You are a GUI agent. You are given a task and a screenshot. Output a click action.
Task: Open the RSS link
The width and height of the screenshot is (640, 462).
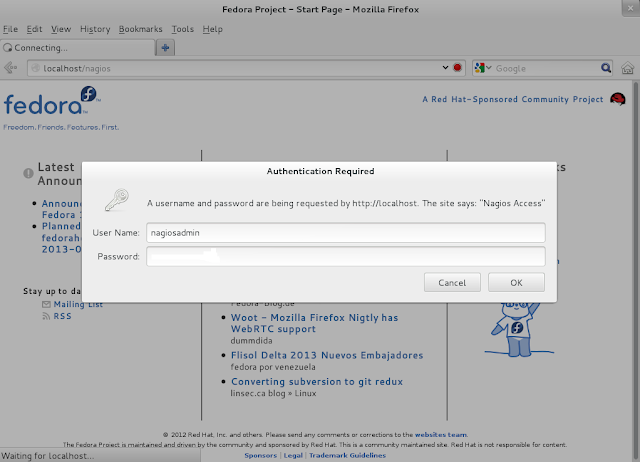point(62,316)
